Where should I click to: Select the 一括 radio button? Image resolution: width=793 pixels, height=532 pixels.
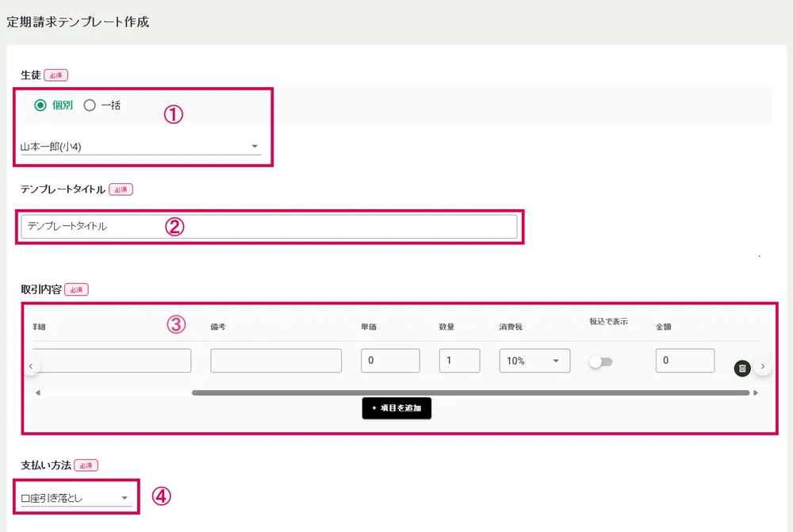(x=90, y=105)
